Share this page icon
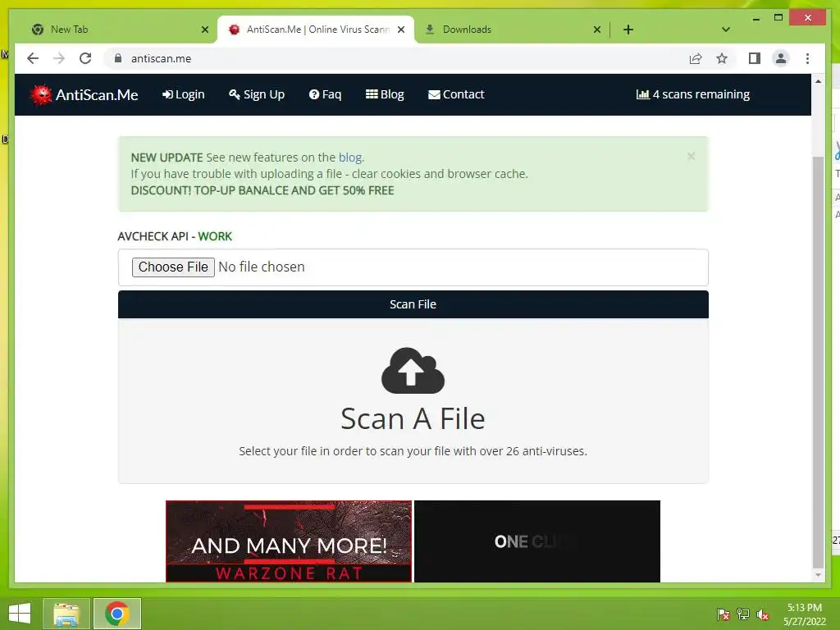Viewport: 840px width, 630px height. click(x=696, y=58)
